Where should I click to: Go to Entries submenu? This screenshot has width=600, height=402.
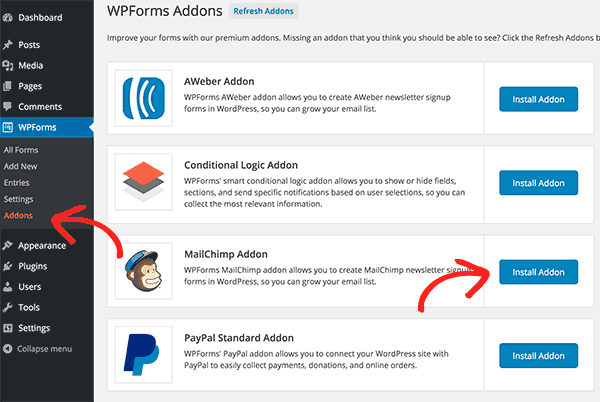16,183
